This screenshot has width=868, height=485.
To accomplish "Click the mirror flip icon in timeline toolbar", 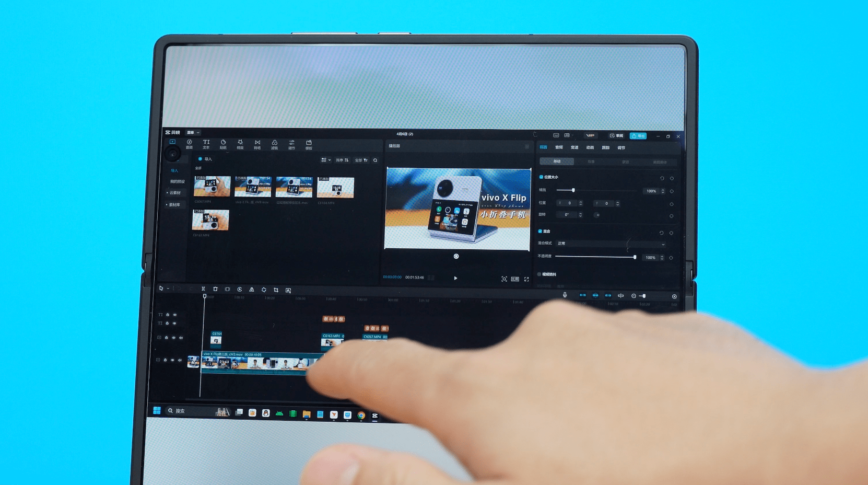I will click(252, 289).
